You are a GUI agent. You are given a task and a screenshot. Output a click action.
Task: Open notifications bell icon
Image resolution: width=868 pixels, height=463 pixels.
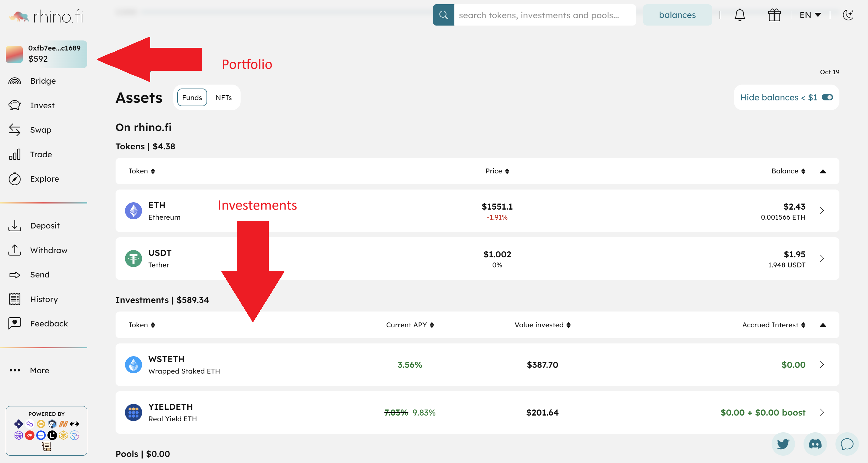740,15
